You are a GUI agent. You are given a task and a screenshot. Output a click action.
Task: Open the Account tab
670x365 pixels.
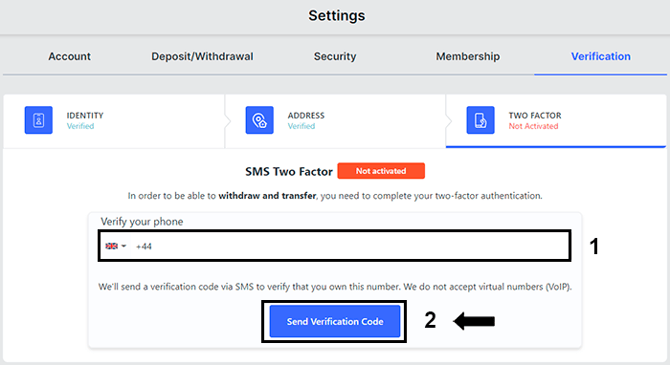[x=69, y=56]
